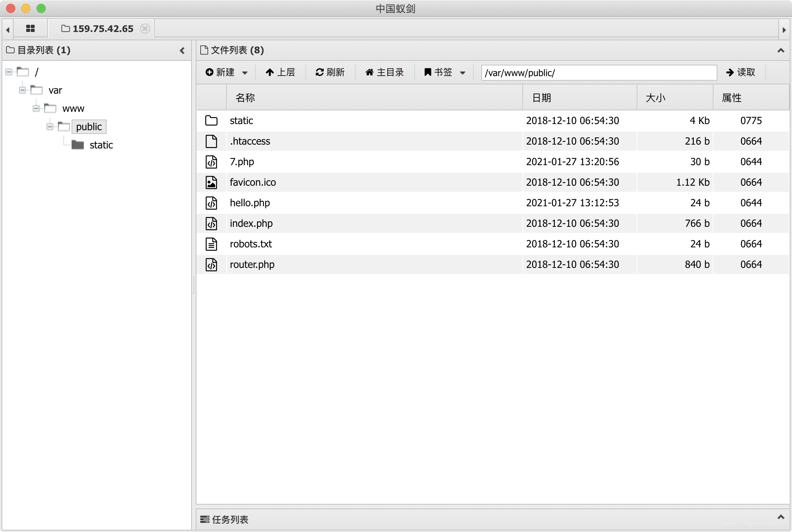
Task: Click the 840 b size cell
Action: tap(697, 264)
